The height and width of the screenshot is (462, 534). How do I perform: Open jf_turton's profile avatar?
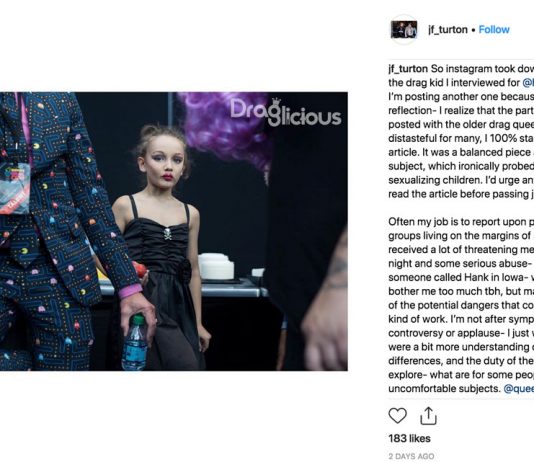pos(404,30)
